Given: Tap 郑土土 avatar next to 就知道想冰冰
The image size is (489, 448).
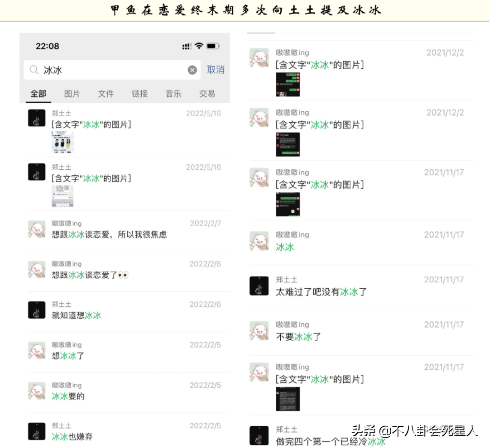Looking at the screenshot, I should [x=37, y=310].
